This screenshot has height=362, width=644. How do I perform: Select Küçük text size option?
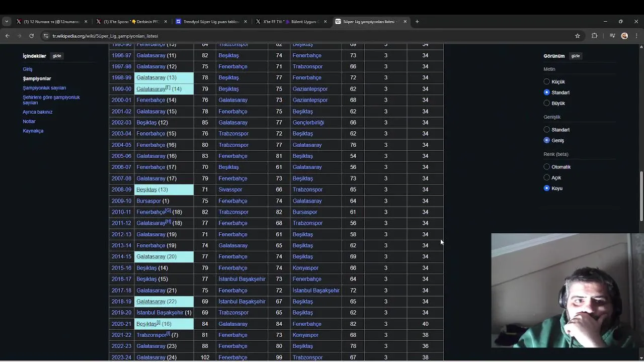click(x=547, y=81)
